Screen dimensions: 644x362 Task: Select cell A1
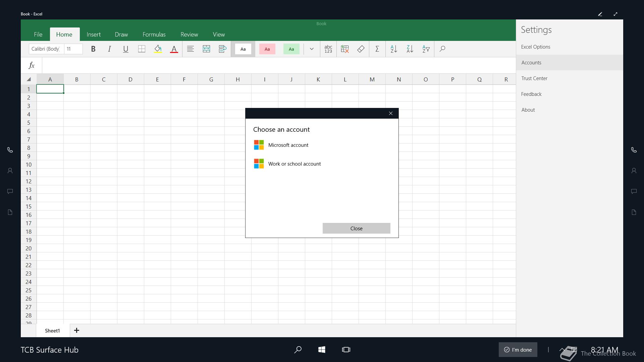(50, 89)
